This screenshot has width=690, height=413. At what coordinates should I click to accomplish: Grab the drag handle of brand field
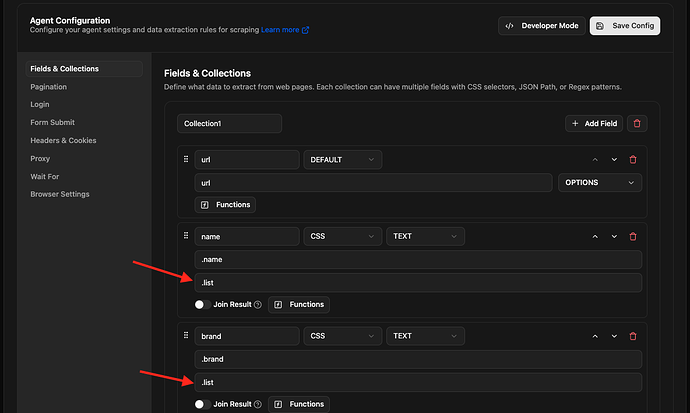tap(186, 336)
